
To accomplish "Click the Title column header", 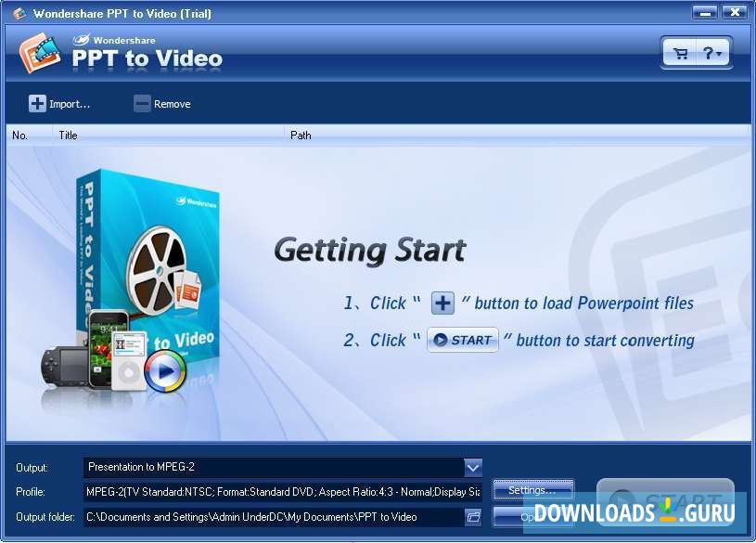I will [x=168, y=136].
